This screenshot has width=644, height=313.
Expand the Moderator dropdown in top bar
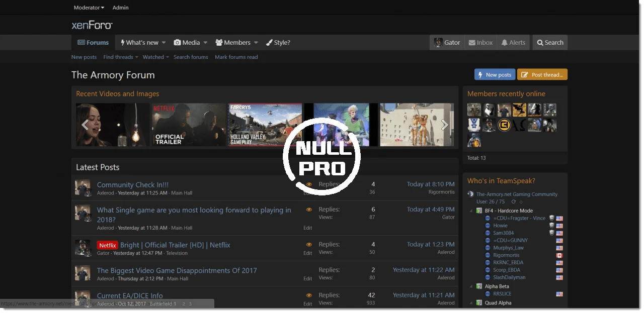(89, 8)
